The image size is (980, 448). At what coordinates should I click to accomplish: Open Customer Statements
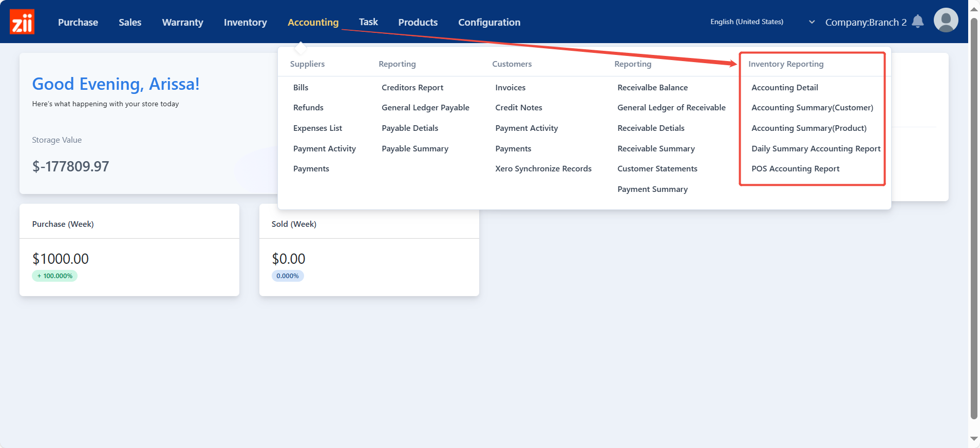657,168
